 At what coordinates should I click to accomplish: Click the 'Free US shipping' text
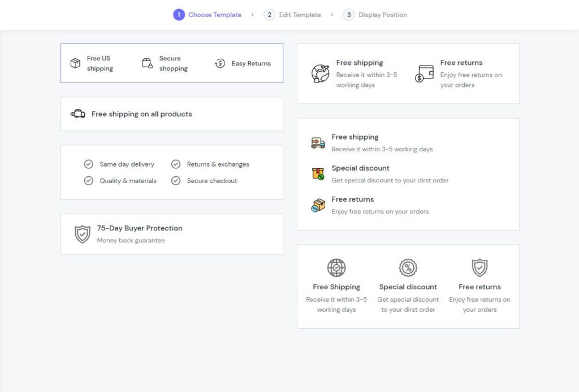100,63
